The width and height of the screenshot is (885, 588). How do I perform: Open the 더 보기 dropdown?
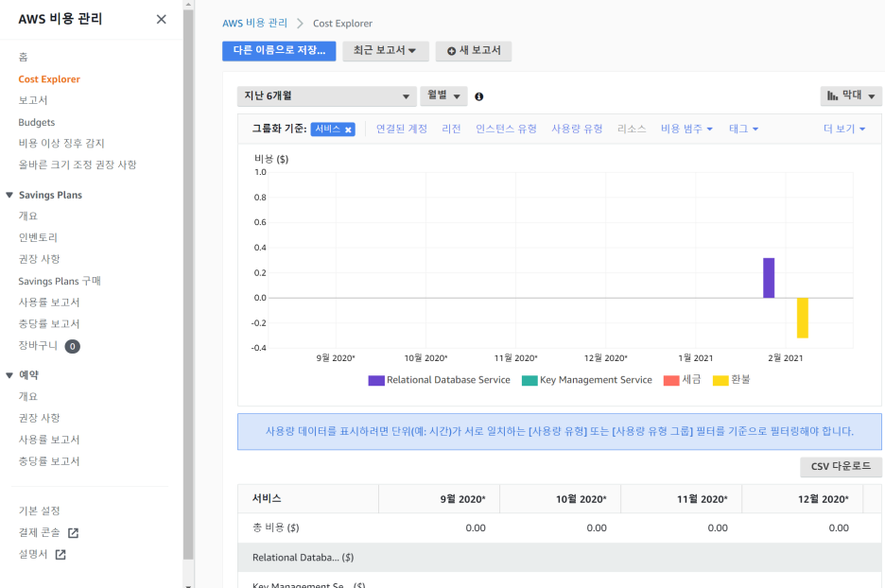tap(843, 130)
